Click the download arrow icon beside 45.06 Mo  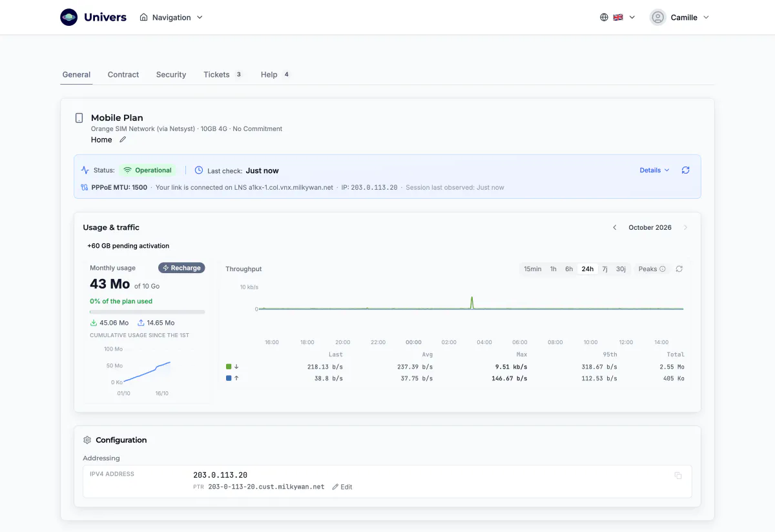pos(94,323)
